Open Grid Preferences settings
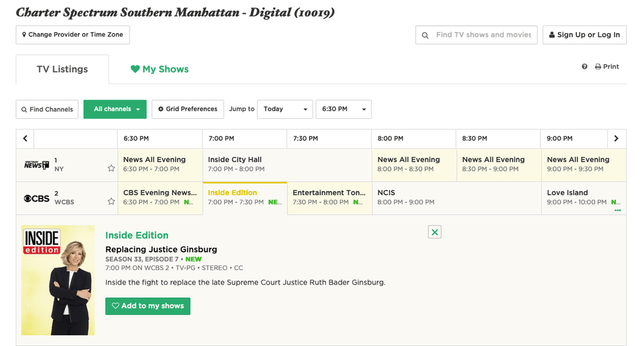 (188, 110)
